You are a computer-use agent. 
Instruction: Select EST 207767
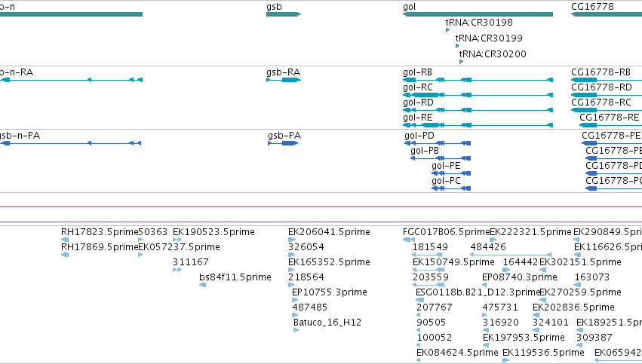(435, 307)
